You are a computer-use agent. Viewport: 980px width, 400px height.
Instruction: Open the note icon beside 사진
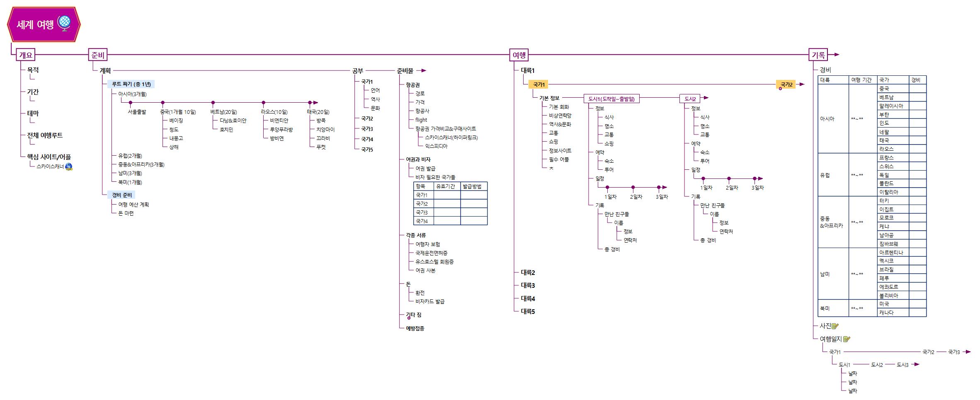pos(835,326)
